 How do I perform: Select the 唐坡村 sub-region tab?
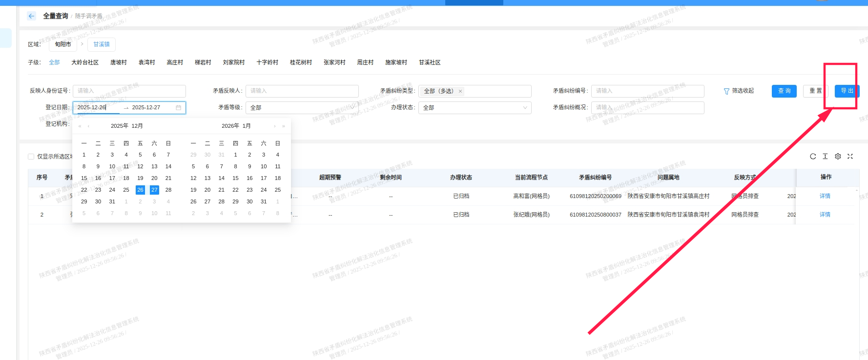tap(119, 62)
